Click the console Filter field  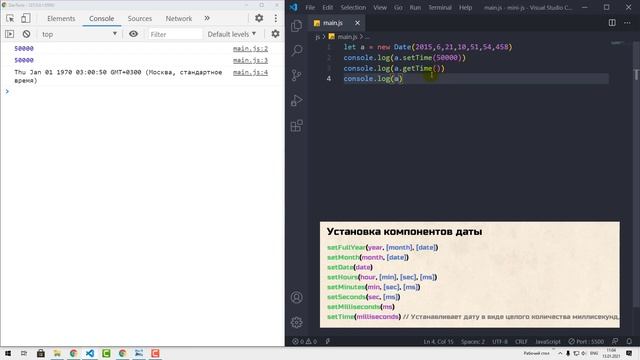click(x=175, y=34)
